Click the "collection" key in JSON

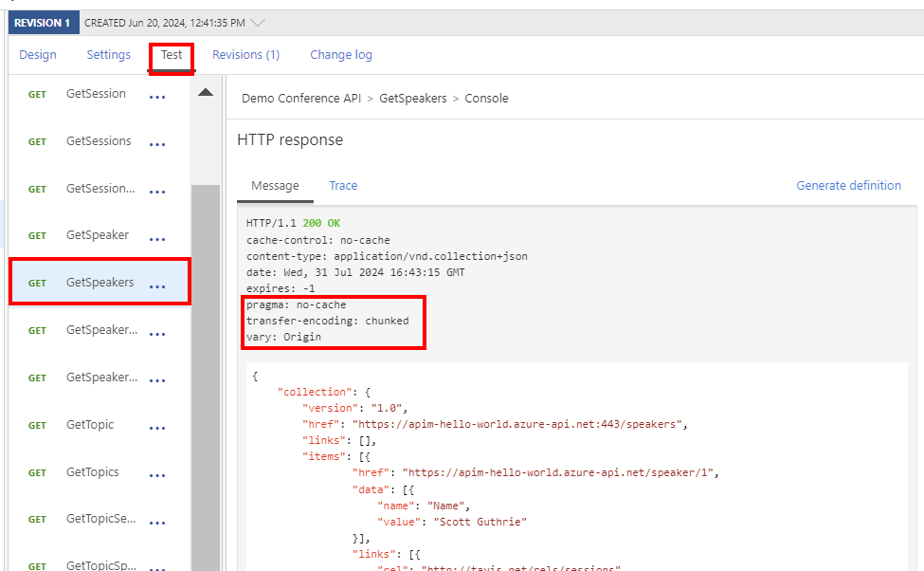tap(315, 392)
